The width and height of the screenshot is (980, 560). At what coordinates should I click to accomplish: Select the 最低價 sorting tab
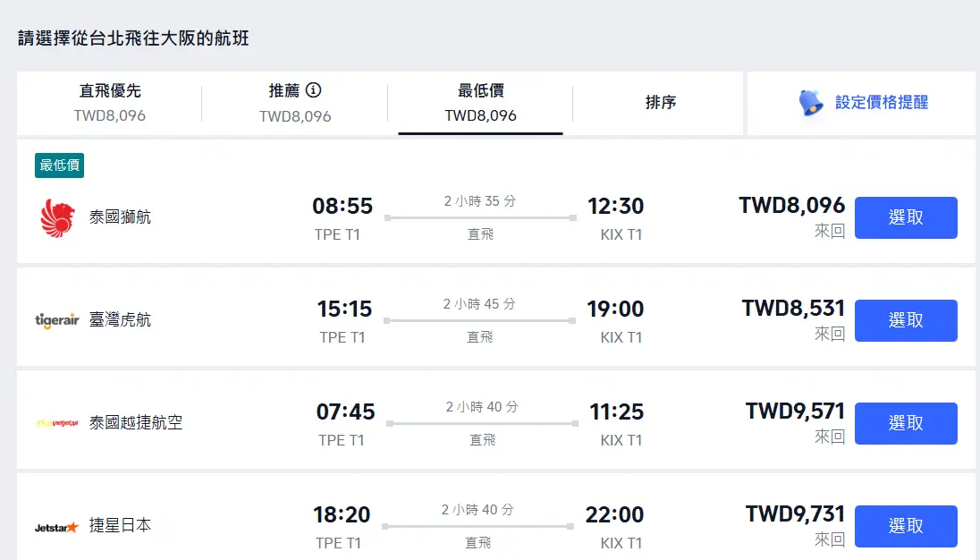(x=480, y=102)
